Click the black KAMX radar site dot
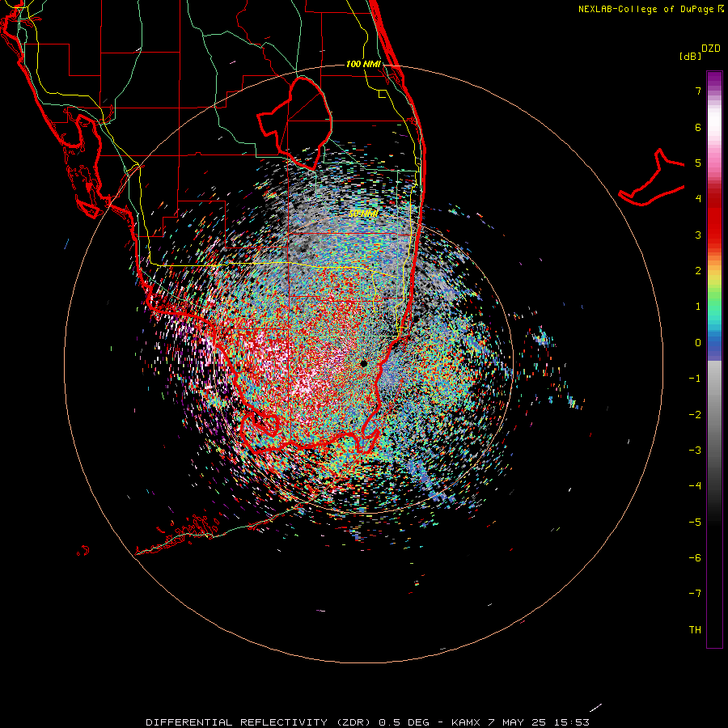Screen dimensions: 728x728 pyautogui.click(x=363, y=363)
